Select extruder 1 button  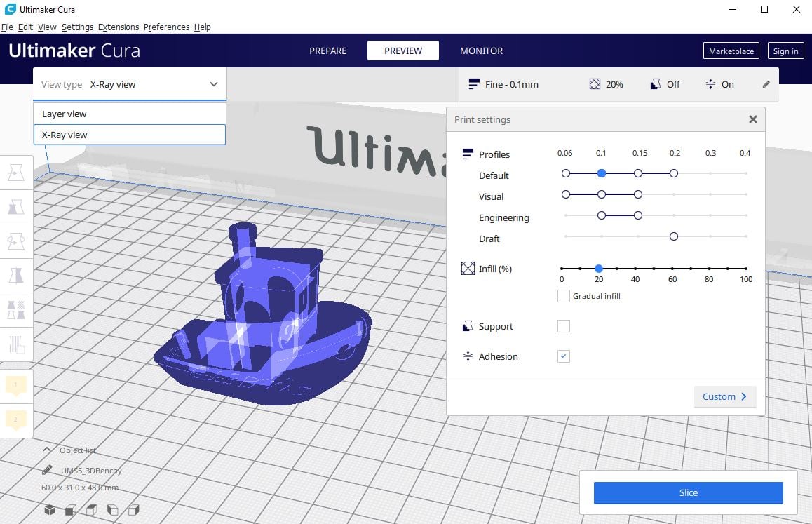[15, 386]
